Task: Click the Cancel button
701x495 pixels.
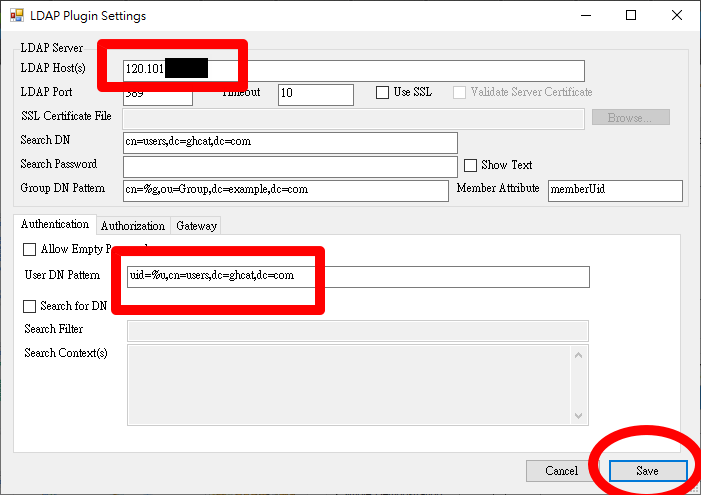Action: click(562, 471)
